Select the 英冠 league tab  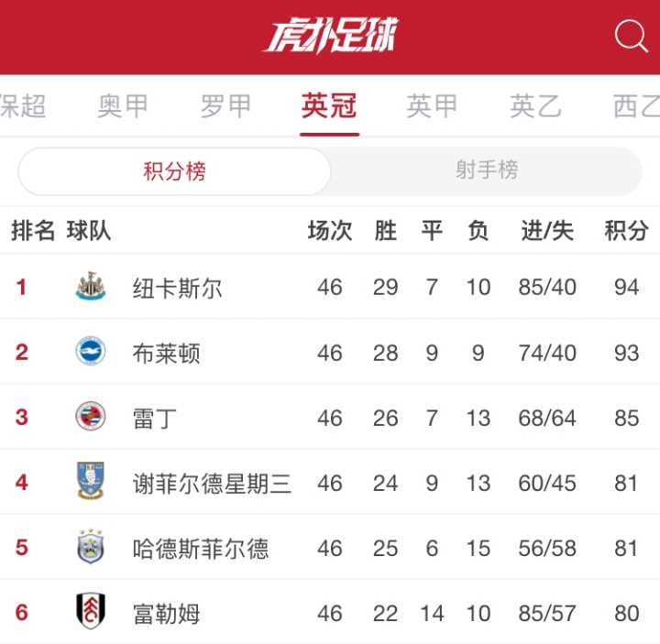(329, 106)
